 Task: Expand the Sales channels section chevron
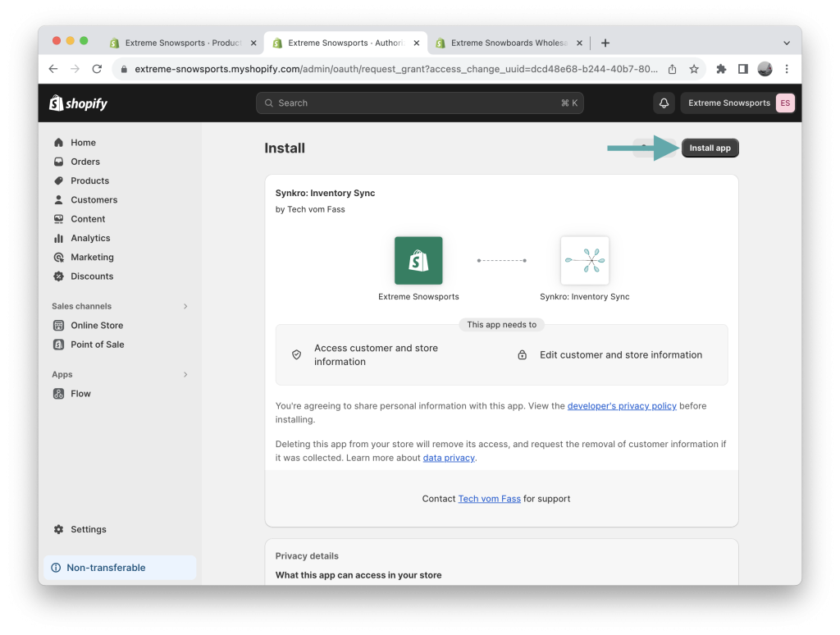[185, 306]
